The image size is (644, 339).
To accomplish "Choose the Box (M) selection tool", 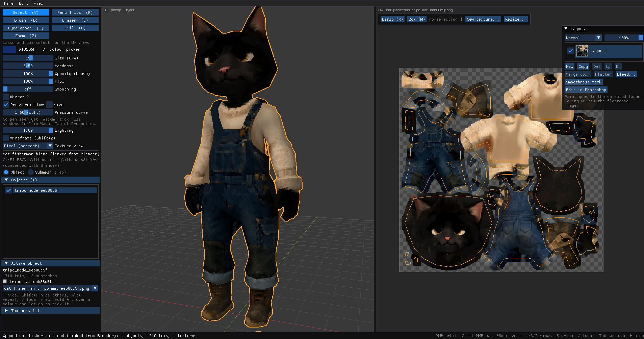I will click(416, 19).
